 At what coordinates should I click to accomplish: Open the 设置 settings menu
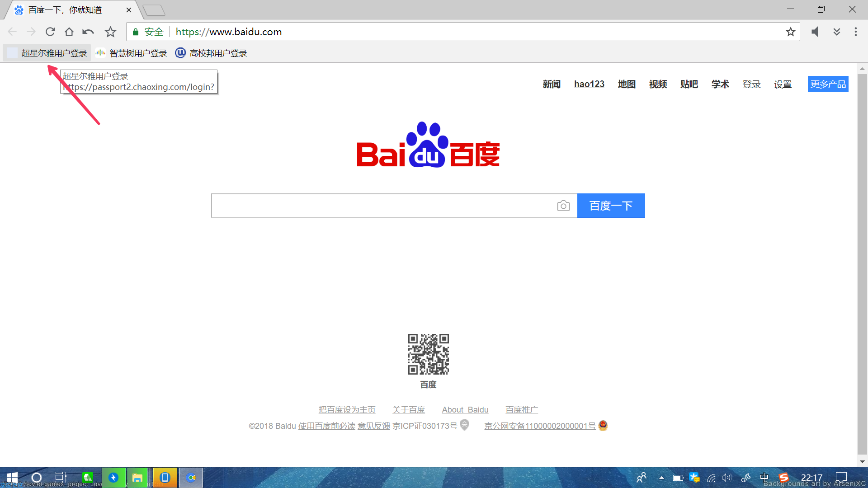[x=783, y=84]
